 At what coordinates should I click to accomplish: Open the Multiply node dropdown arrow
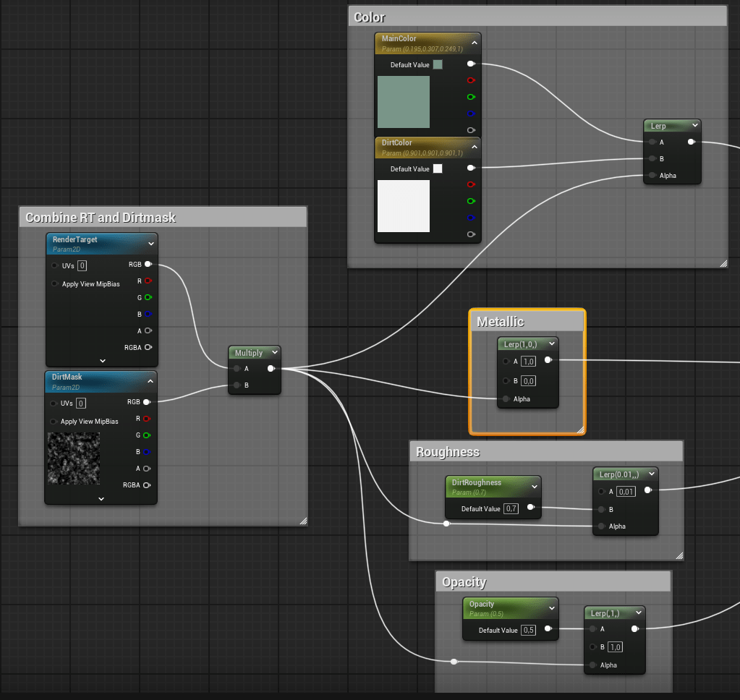(x=274, y=353)
